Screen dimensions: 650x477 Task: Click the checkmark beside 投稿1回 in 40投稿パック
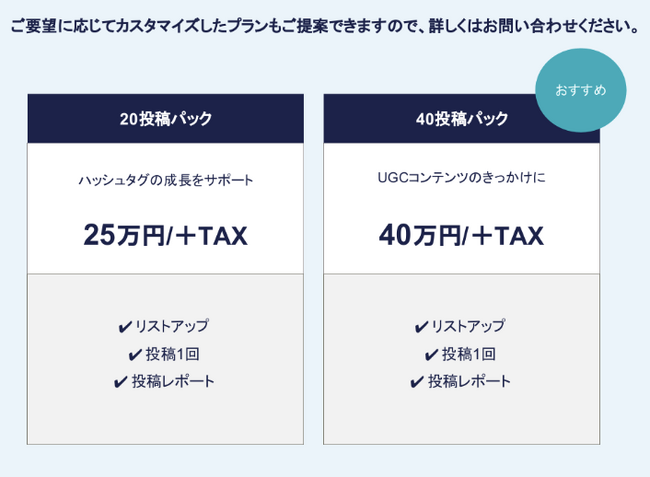[431, 355]
